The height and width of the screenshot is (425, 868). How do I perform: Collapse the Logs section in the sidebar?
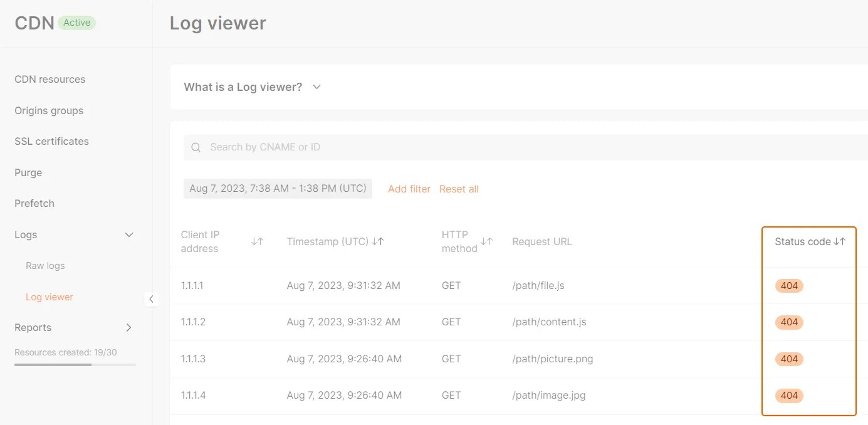[128, 234]
